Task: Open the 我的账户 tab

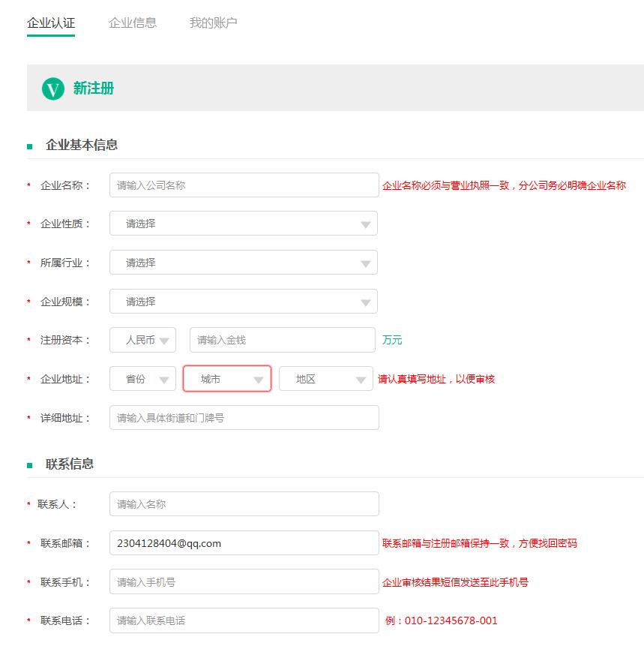Action: [x=213, y=23]
